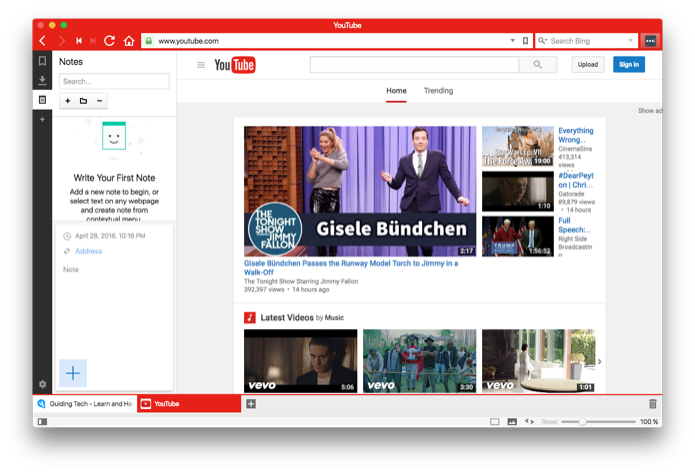Open Everything Wrong video link
The height and width of the screenshot is (474, 695).
tap(576, 135)
